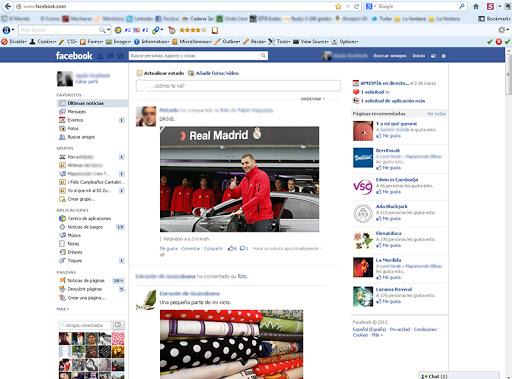Image resolution: width=512 pixels, height=379 pixels.
Task: Click the status update text field
Action: (x=238, y=86)
